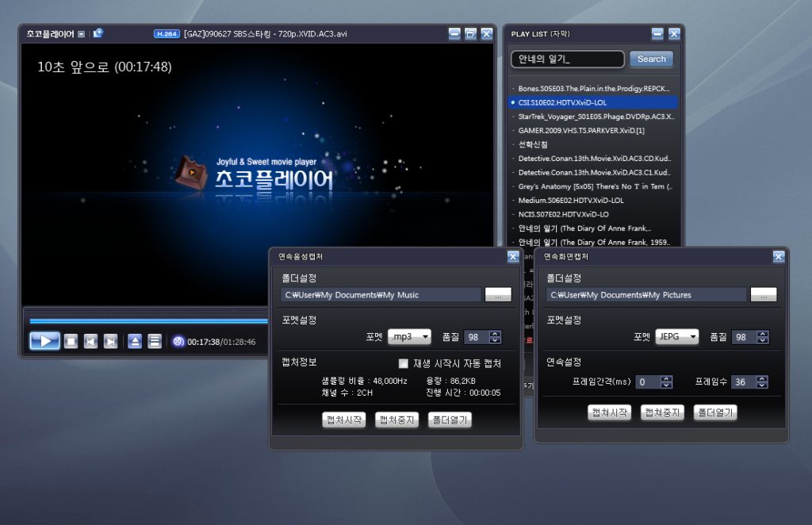812x525 pixels.
Task: Click the playlist search input field
Action: click(568, 59)
